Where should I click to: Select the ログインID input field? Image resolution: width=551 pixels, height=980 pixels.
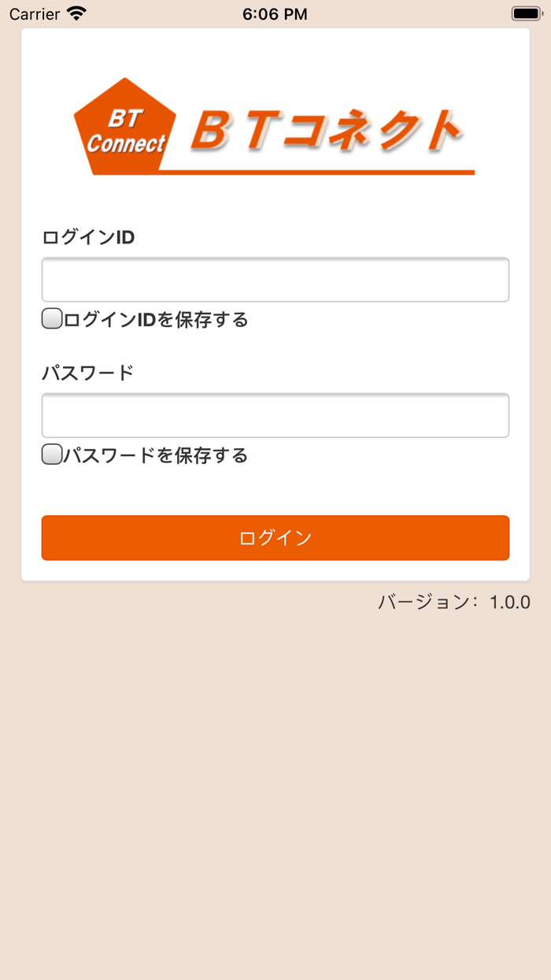(x=275, y=279)
